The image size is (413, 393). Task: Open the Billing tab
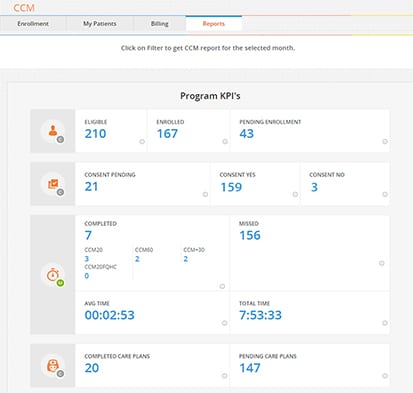[160, 24]
